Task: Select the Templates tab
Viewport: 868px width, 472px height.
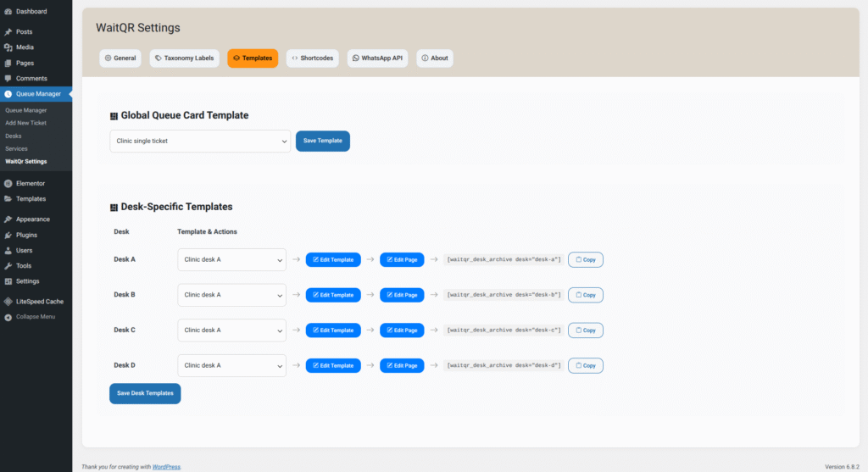Action: pos(253,58)
